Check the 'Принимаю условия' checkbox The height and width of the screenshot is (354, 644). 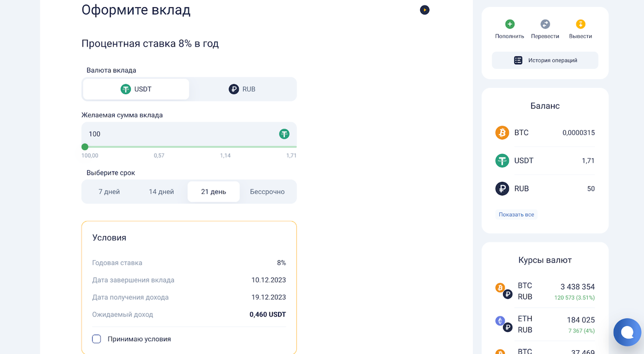tap(97, 339)
